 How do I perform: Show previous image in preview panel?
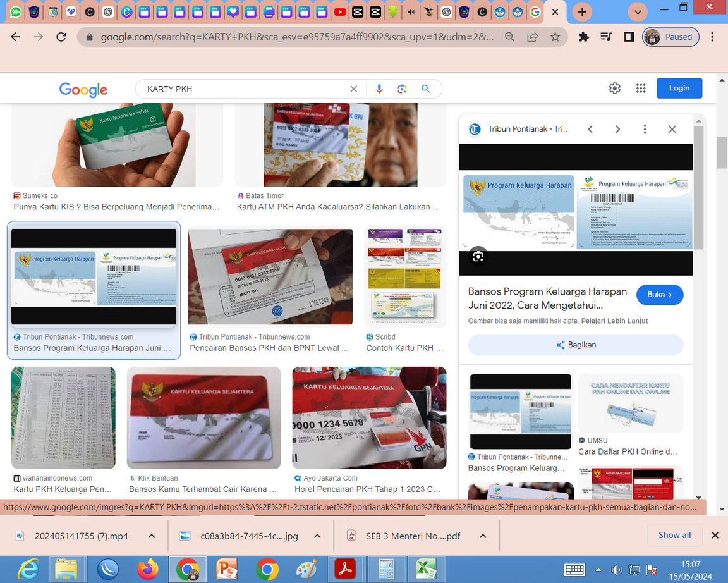coord(591,129)
